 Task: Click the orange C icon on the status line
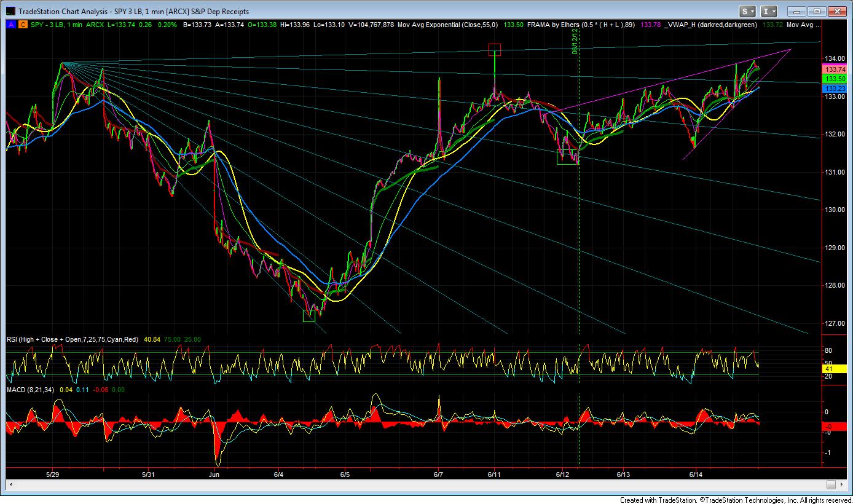pos(22,25)
